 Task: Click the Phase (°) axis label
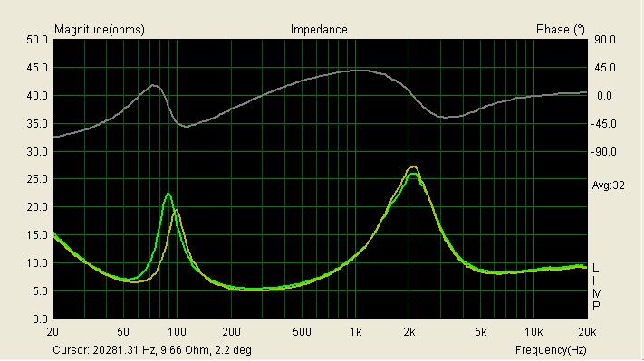tap(561, 30)
